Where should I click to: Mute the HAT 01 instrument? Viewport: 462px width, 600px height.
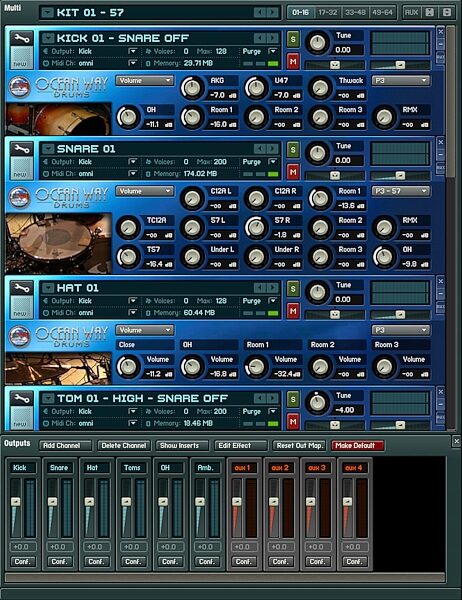[x=293, y=311]
